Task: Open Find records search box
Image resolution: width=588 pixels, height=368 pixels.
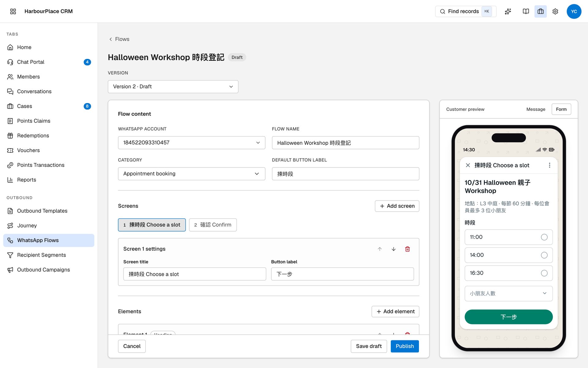Action: (x=466, y=11)
